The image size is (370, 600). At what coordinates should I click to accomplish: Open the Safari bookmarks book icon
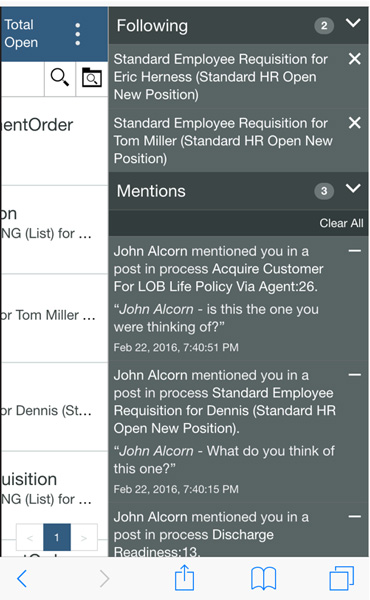click(263, 578)
